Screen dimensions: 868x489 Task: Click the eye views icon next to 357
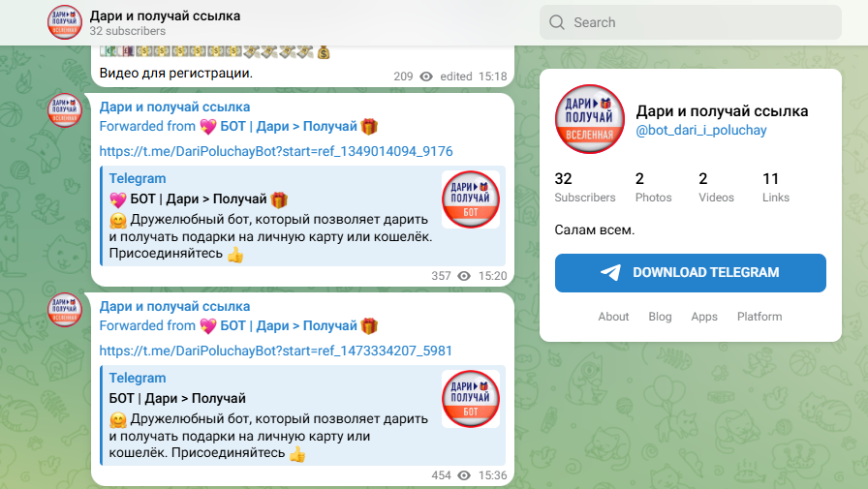(464, 275)
